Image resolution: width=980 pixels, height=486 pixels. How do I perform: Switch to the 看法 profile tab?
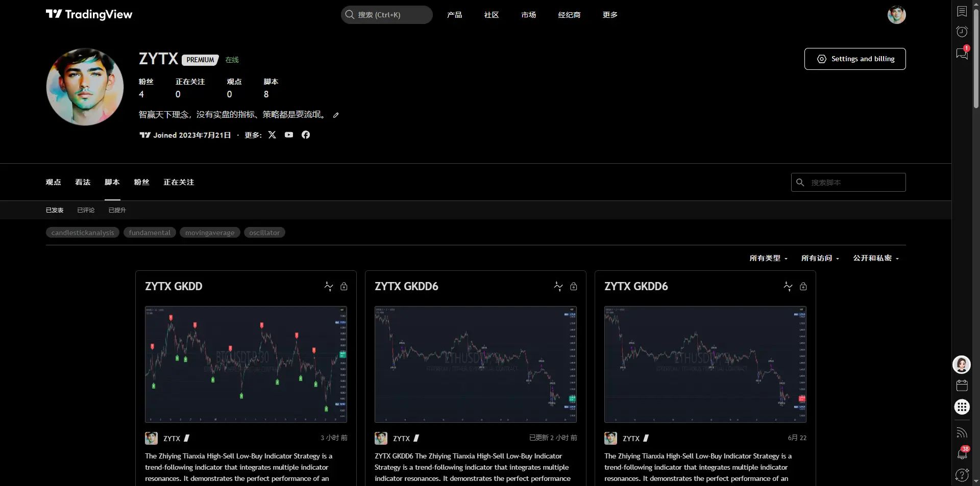pos(83,182)
